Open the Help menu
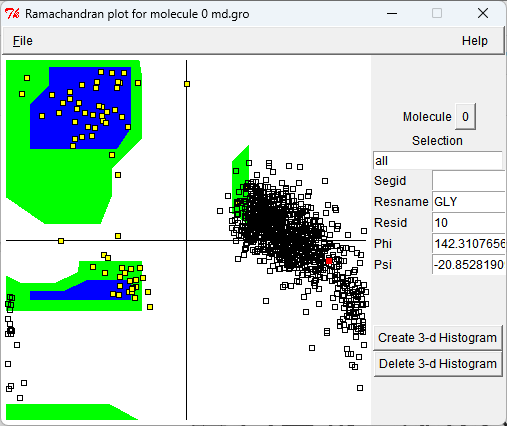507x426 pixels. coord(475,41)
